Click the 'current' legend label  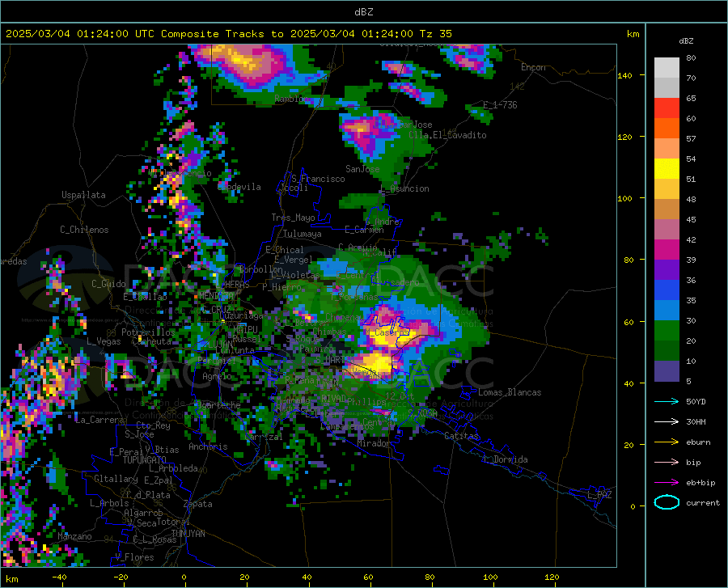(x=703, y=502)
